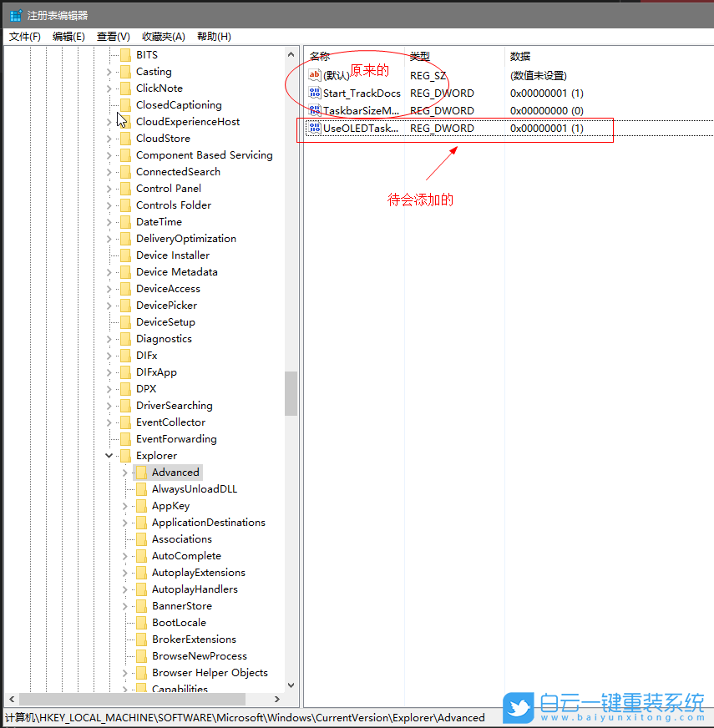Select the Start_TrackDocs DWORD value icon

315,93
